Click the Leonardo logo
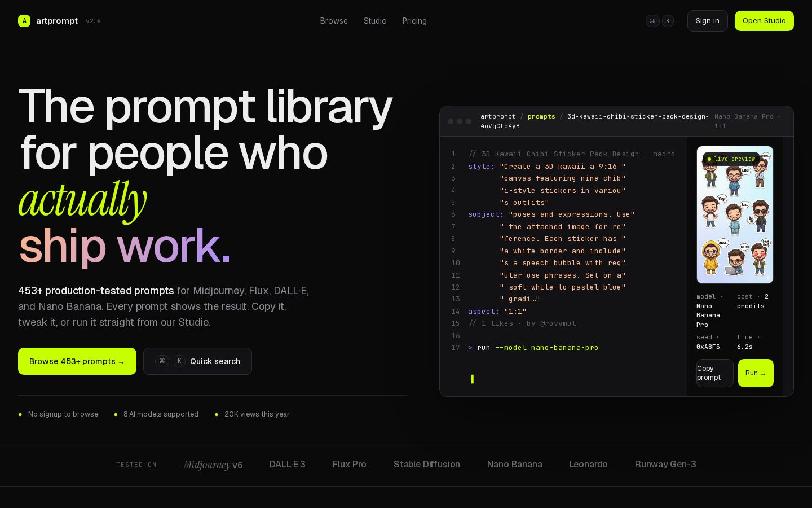The height and width of the screenshot is (508, 812). click(589, 465)
